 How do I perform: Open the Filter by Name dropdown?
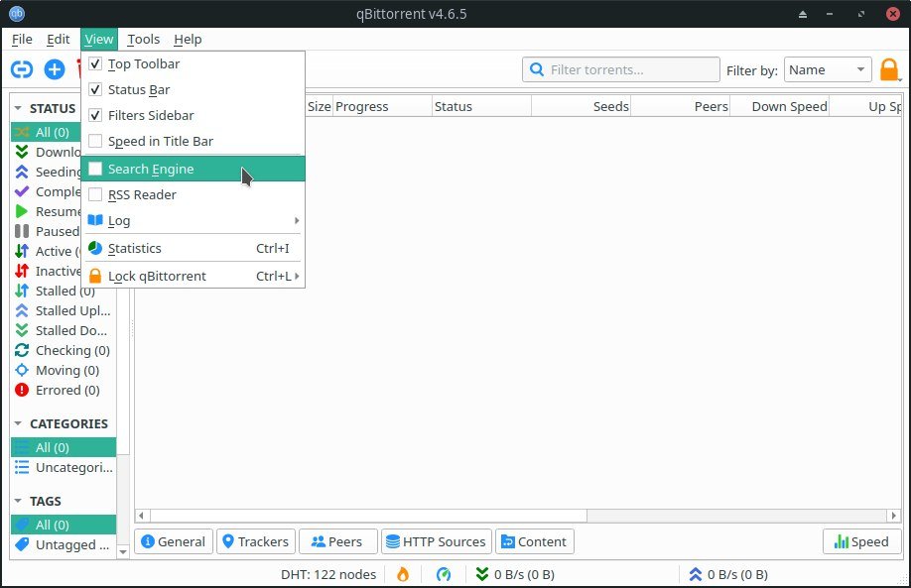(828, 70)
